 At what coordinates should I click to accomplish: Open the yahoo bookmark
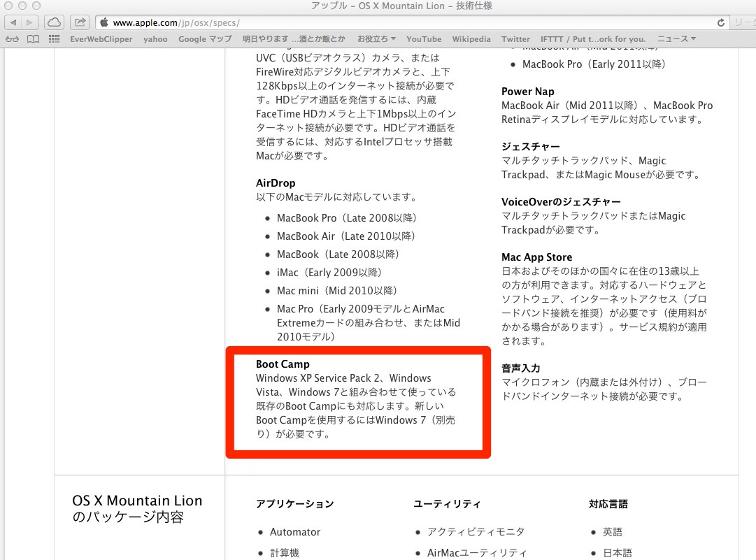tap(155, 39)
